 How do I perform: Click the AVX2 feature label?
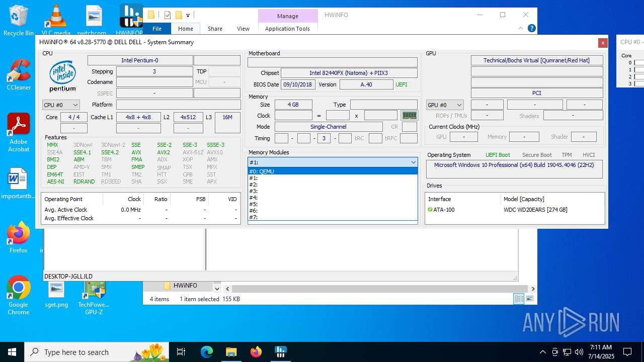(164, 152)
